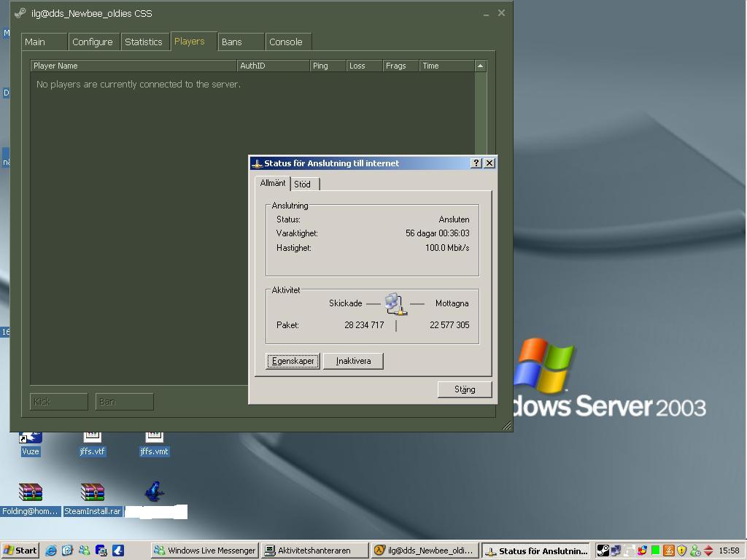
Task: Open Steam icon in system tray
Action: tap(603, 551)
